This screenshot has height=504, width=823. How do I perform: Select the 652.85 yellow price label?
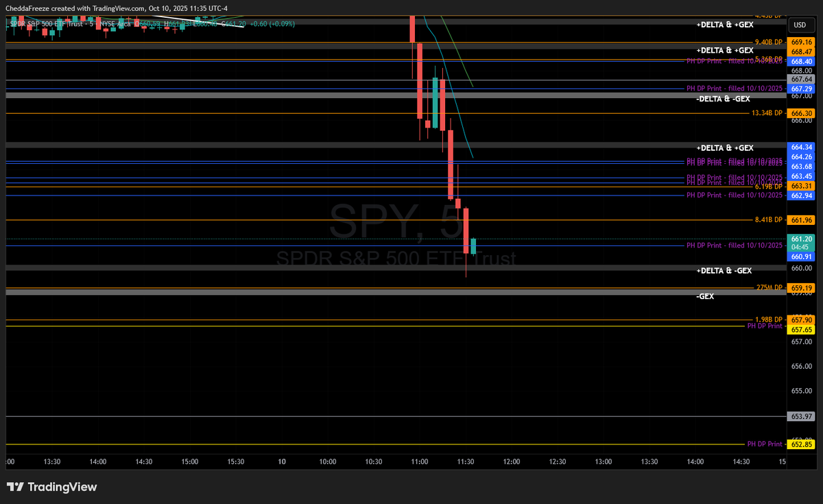point(801,444)
